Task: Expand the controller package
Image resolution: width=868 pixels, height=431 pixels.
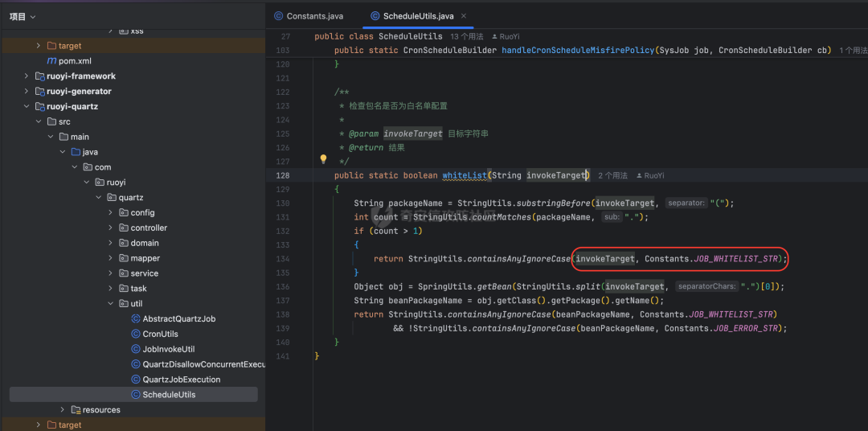Action: tap(110, 228)
